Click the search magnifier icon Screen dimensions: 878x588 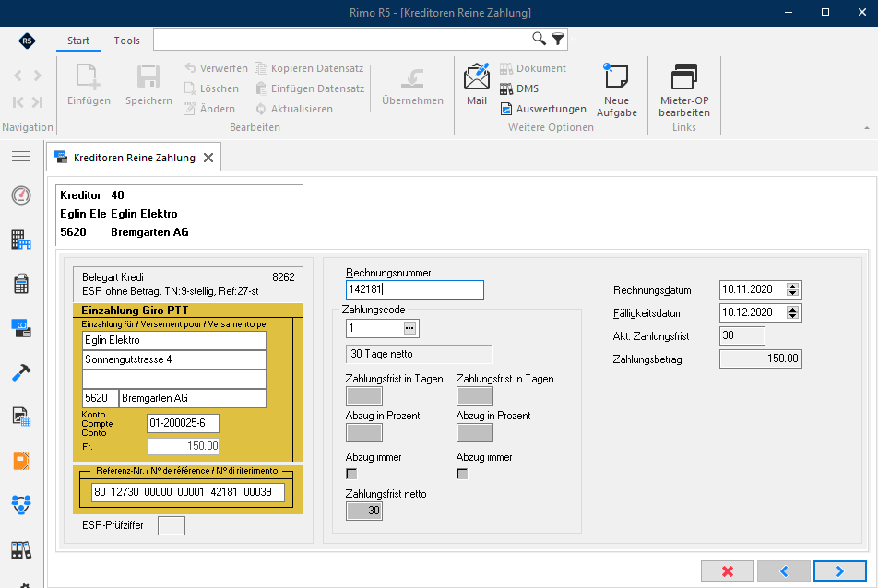click(539, 39)
